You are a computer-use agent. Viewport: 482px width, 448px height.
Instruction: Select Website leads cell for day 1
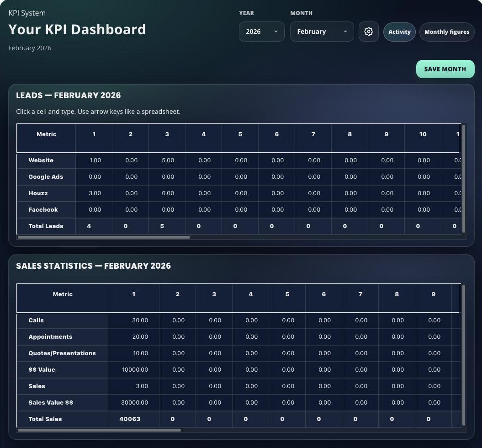coord(94,160)
